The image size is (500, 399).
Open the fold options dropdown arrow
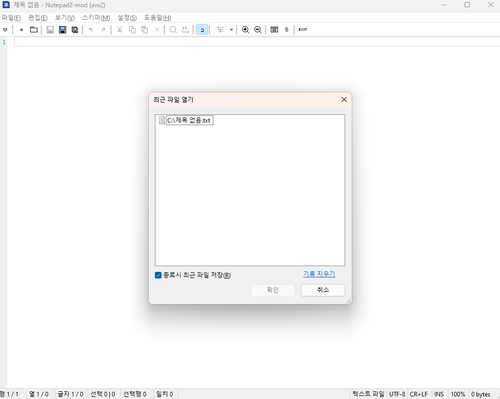click(231, 30)
